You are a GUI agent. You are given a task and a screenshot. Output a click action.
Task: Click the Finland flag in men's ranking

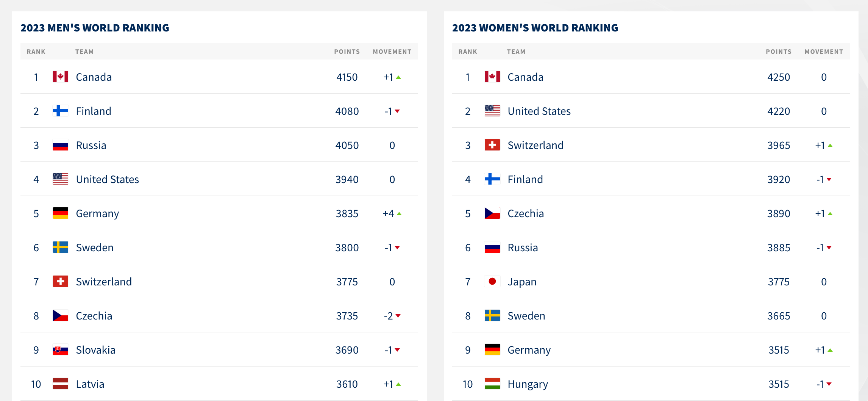61,111
